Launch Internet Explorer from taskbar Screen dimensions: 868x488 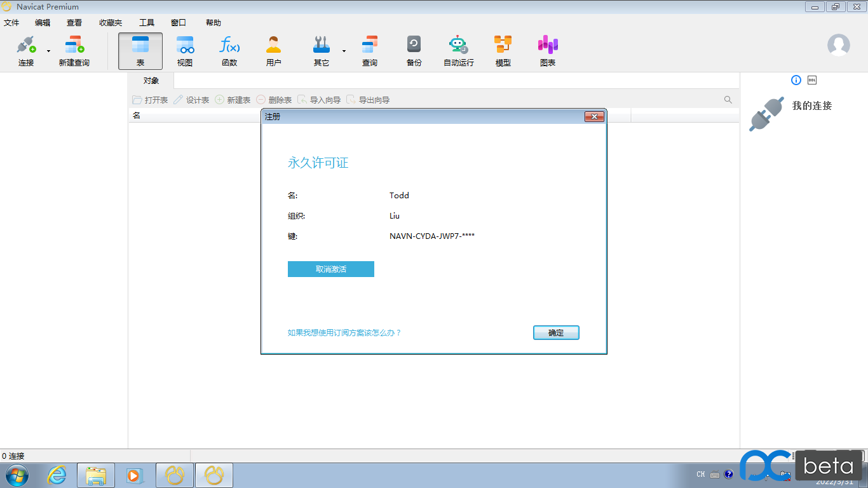57,475
